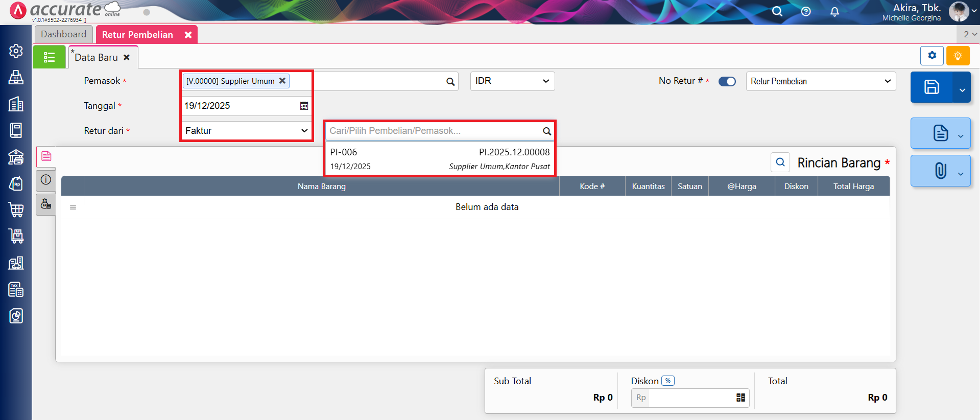Open the paperclip attachment button

pyautogui.click(x=940, y=171)
